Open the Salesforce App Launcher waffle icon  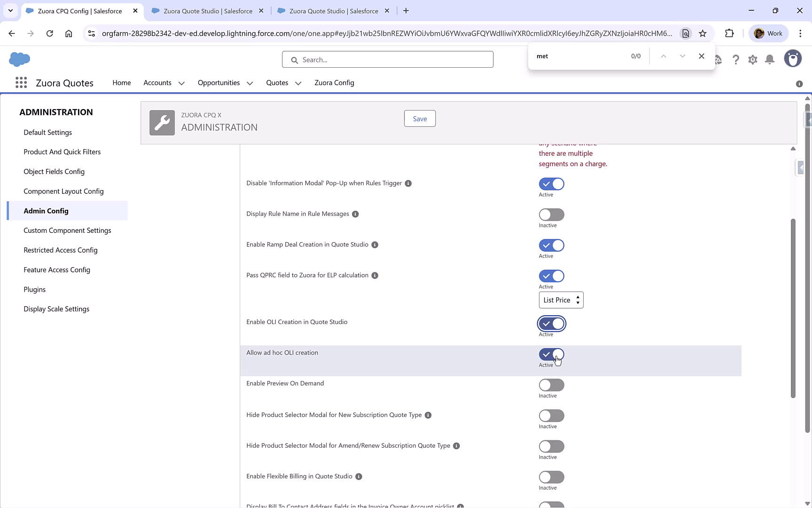[x=21, y=82]
